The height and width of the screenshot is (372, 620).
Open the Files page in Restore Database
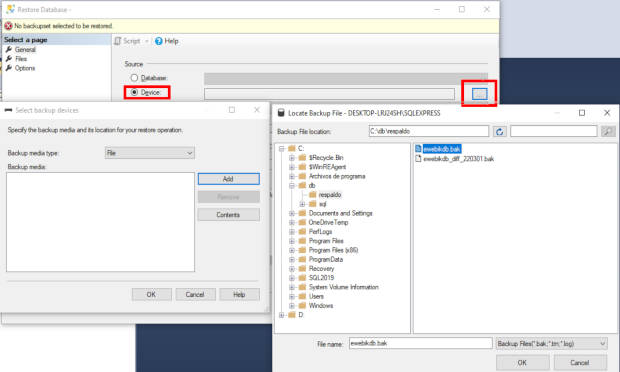click(x=21, y=59)
